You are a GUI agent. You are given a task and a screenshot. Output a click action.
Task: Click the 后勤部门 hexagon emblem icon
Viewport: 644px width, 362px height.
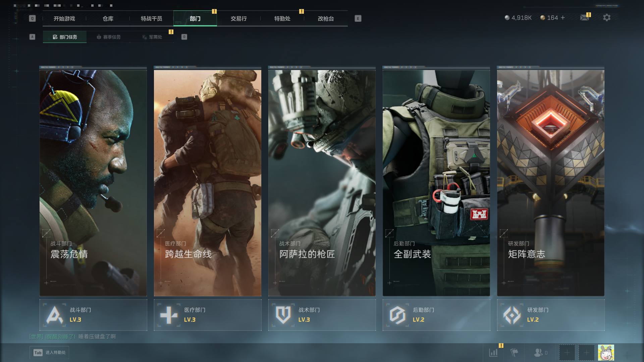[397, 315]
